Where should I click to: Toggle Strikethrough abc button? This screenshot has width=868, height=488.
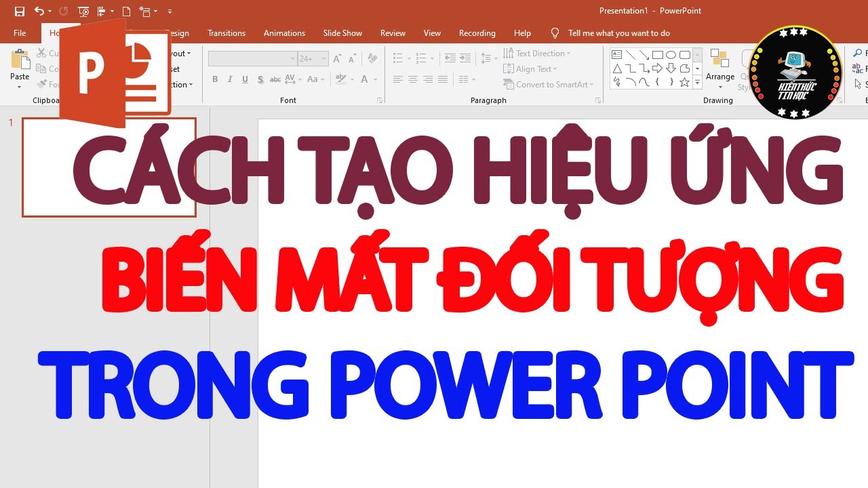point(275,79)
